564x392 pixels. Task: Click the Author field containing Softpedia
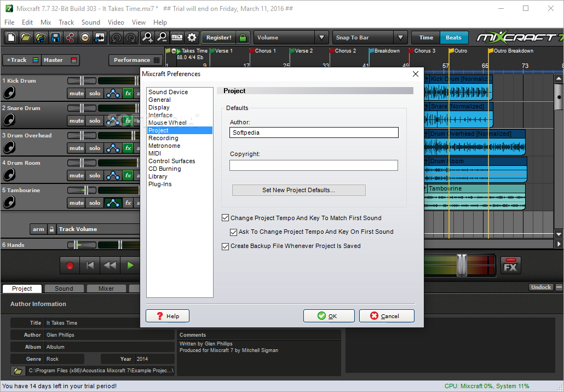pos(314,132)
